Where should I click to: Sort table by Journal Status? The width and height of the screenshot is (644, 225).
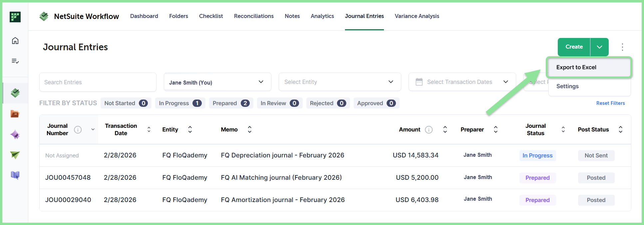tap(563, 129)
